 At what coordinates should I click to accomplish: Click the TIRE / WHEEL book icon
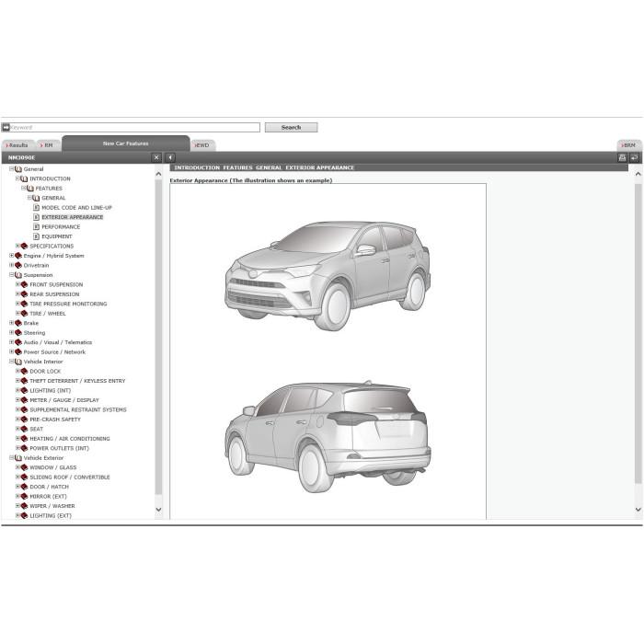point(24,314)
